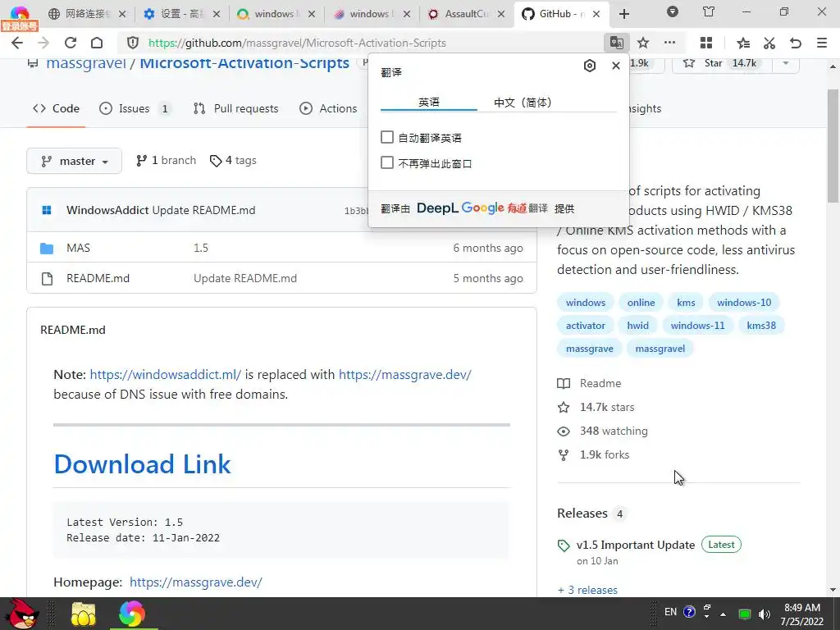This screenshot has height=630, width=840.
Task: Switch to the 网络连接 browser tab
Action: 87,14
